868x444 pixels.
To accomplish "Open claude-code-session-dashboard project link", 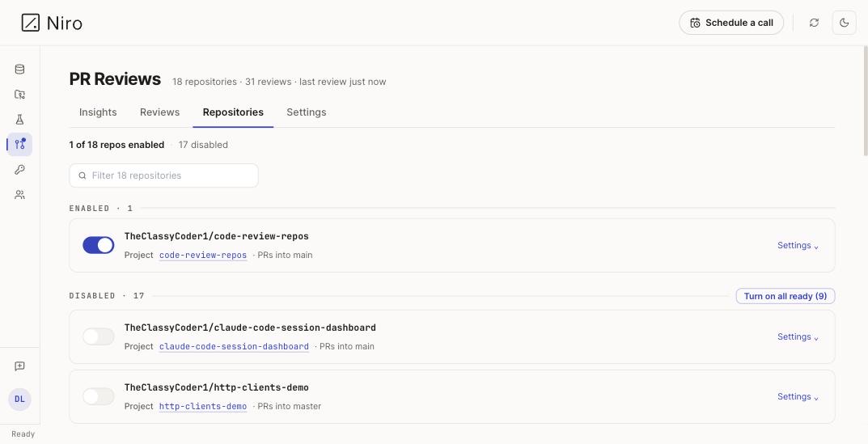I will coord(234,347).
